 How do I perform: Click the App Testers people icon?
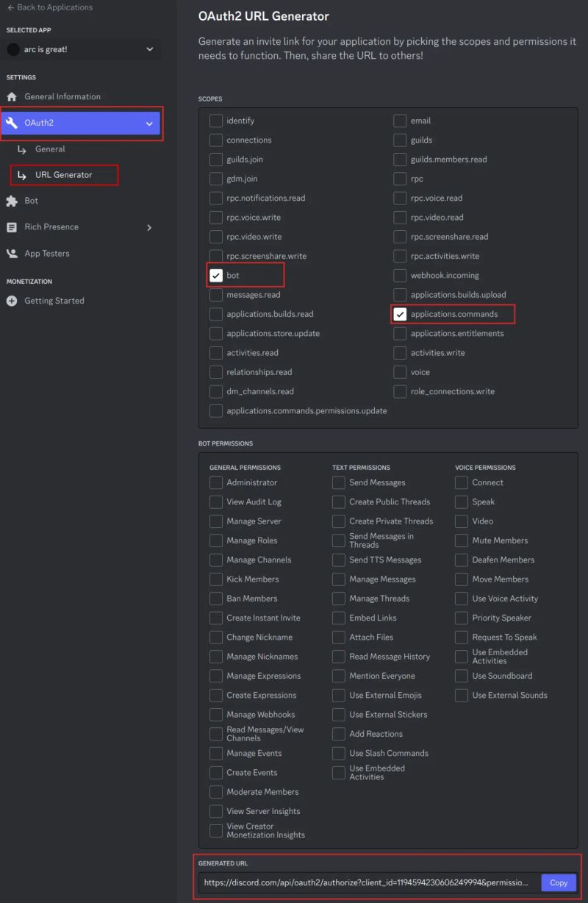click(x=12, y=254)
